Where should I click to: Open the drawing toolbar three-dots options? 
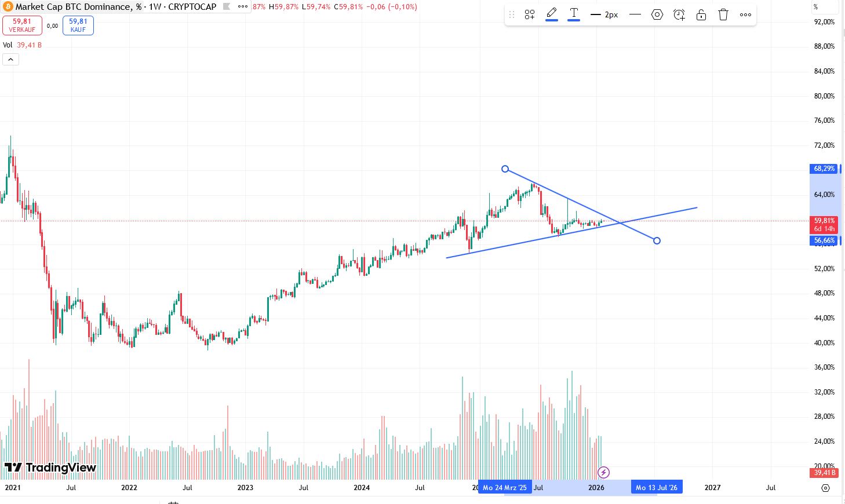[x=745, y=14]
